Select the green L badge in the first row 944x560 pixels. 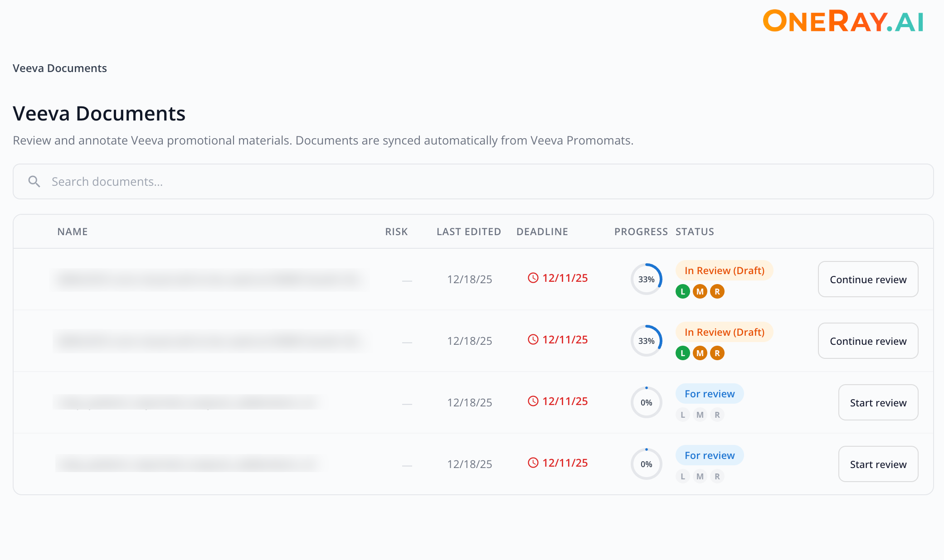682,291
